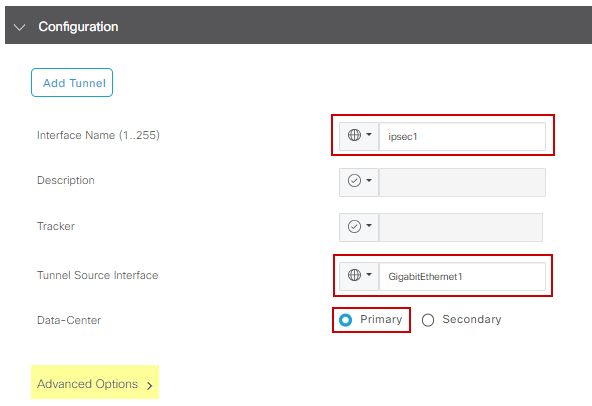The height and width of the screenshot is (406, 592).
Task: Click the 'Interface Name (1..255)' label
Action: pos(98,135)
